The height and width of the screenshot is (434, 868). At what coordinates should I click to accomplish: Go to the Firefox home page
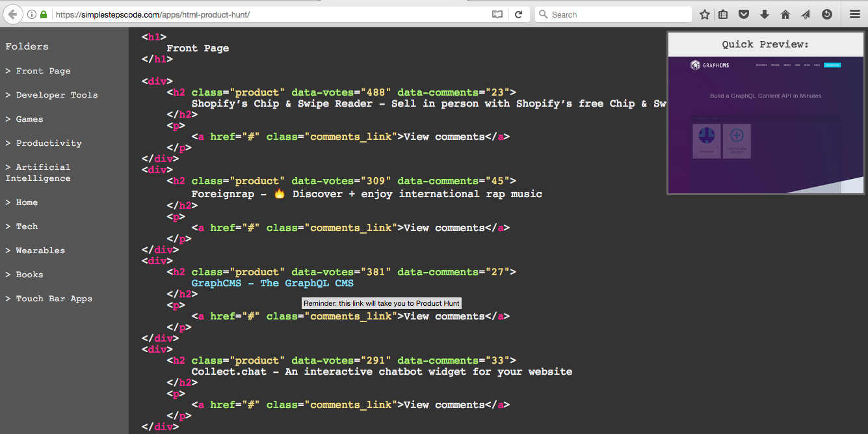[x=785, y=14]
